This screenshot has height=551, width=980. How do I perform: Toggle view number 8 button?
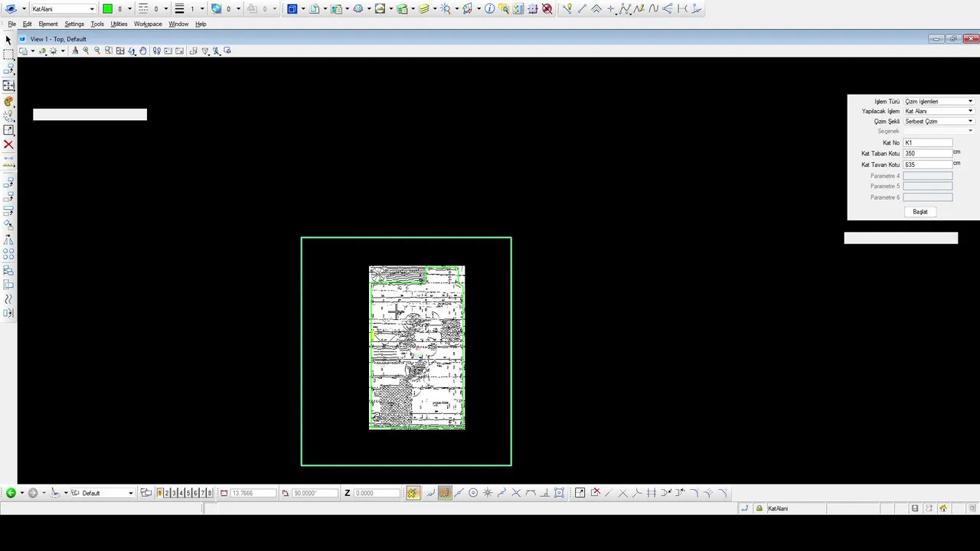pos(210,493)
